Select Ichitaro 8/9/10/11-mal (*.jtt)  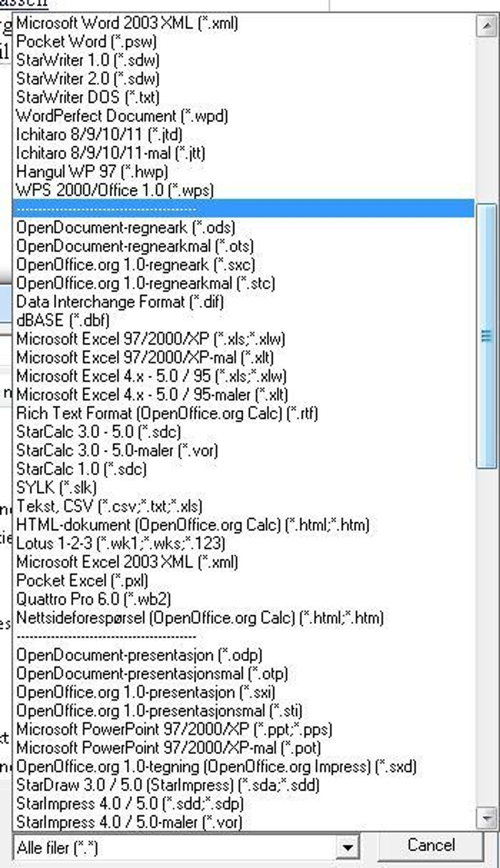(244, 153)
